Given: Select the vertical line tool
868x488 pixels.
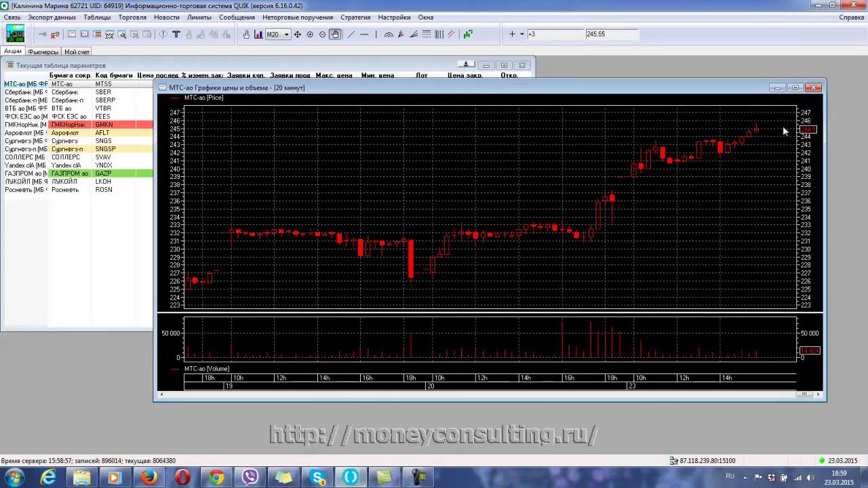Looking at the screenshot, I should coord(376,35).
